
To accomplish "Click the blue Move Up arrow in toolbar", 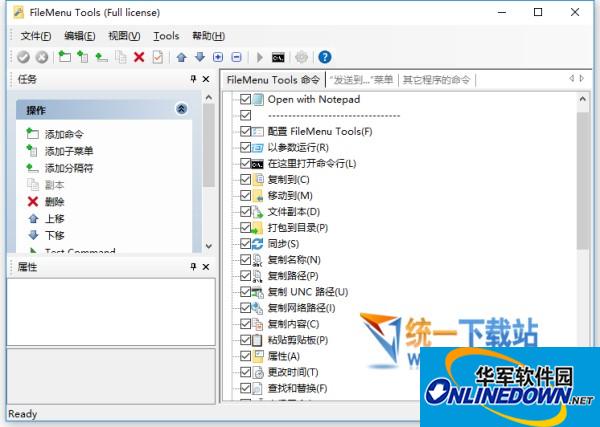I will [x=181, y=57].
